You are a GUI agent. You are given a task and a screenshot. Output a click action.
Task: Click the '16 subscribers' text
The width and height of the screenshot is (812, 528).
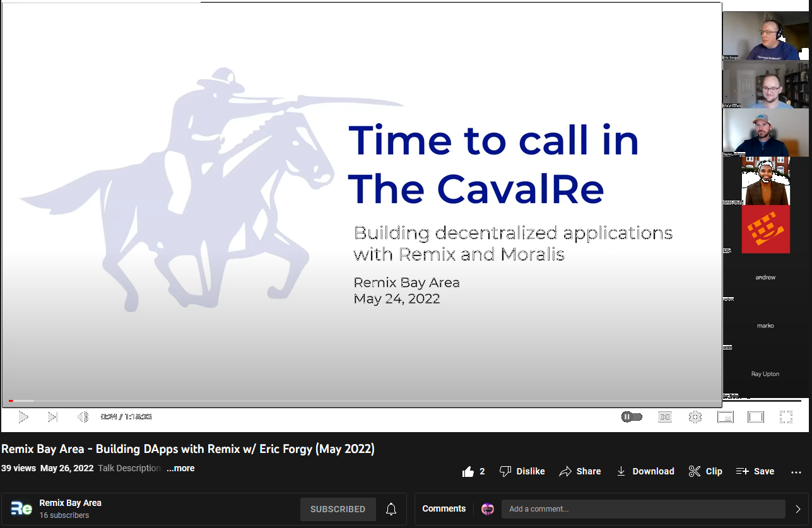64,515
